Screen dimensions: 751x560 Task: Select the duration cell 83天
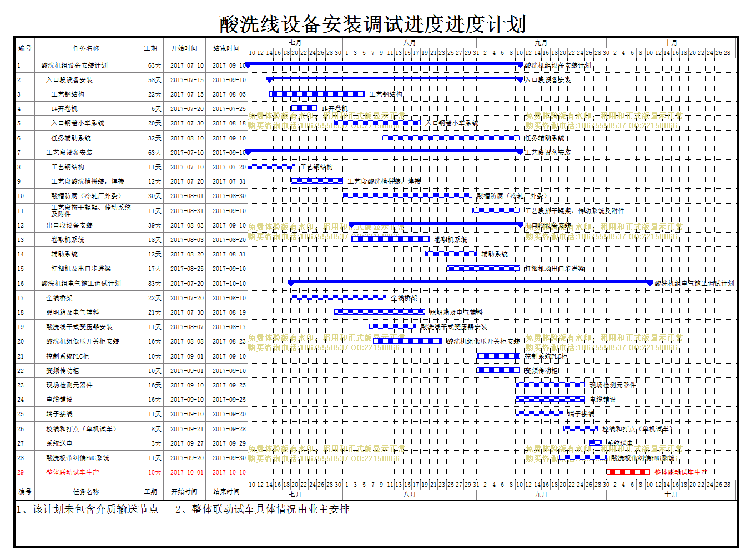tap(155, 284)
